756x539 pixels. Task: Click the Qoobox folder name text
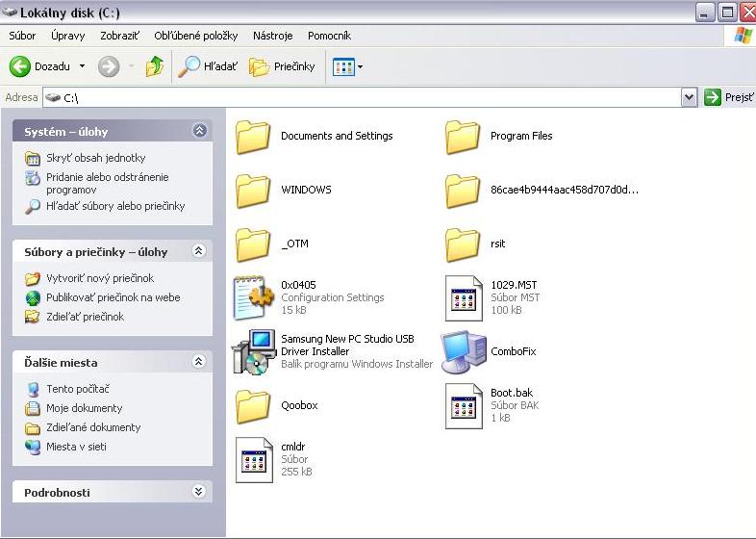coord(299,405)
